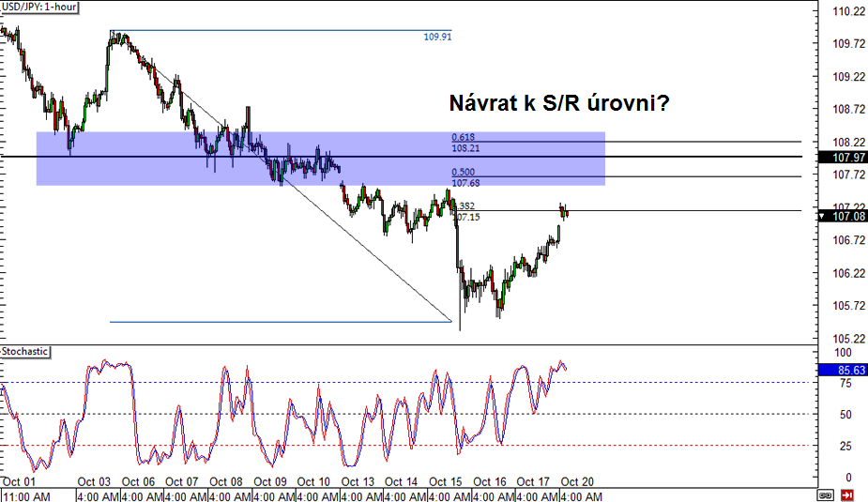Image resolution: width=868 pixels, height=502 pixels.
Task: Click the current price arrow marker at 107.08
Action: tap(823, 217)
